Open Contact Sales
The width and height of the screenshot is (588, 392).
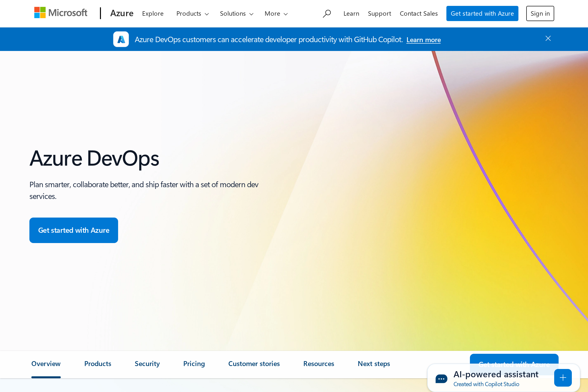point(419,13)
